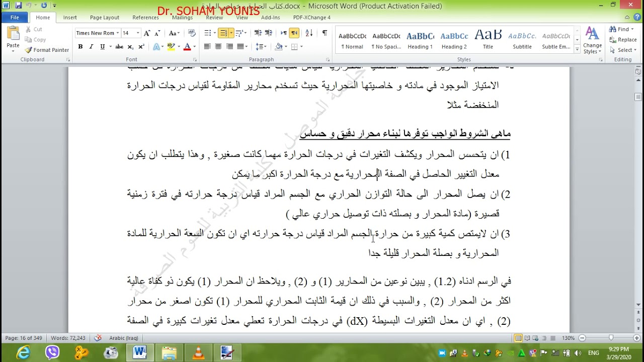Open the font name dropdown
Screen dimensions: 644x362
(x=118, y=33)
